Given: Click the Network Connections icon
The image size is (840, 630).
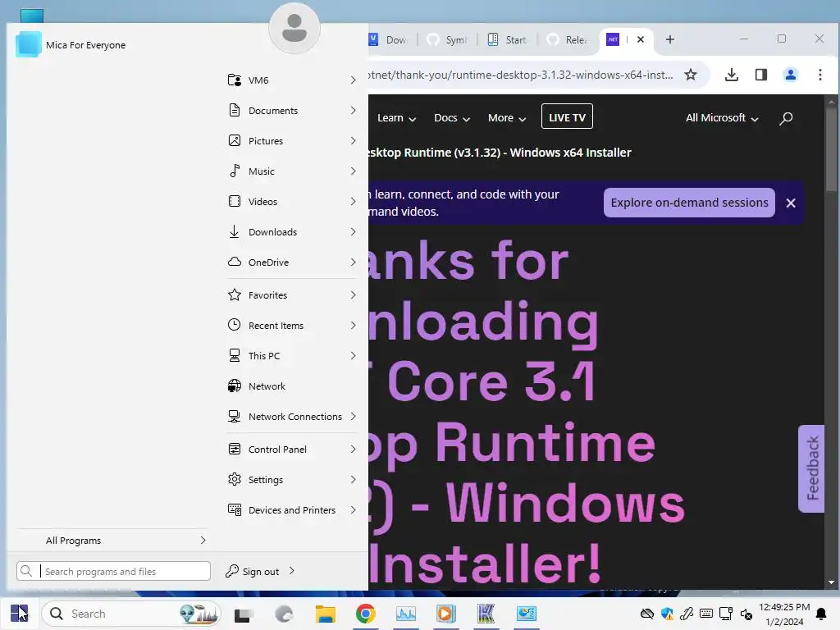Looking at the screenshot, I should [x=235, y=416].
